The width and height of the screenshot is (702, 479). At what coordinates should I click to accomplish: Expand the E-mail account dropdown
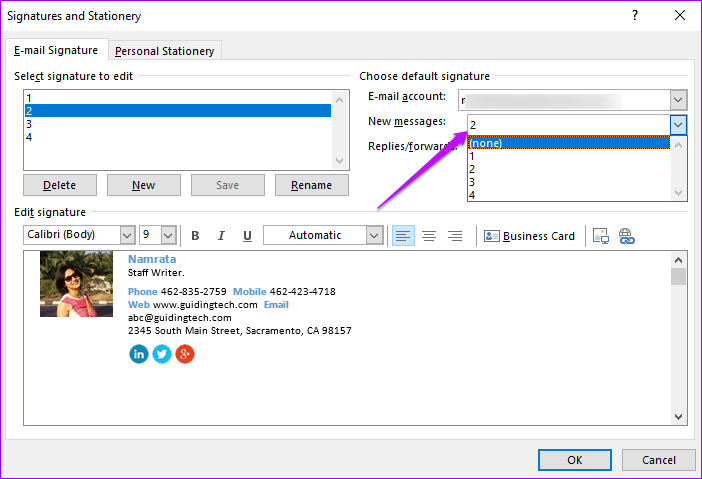point(678,100)
